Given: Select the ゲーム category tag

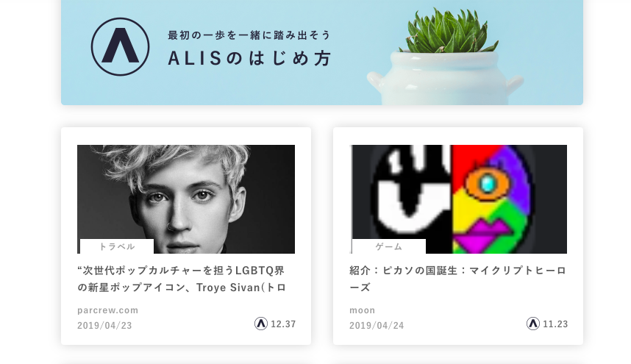Looking at the screenshot, I should pyautogui.click(x=389, y=246).
